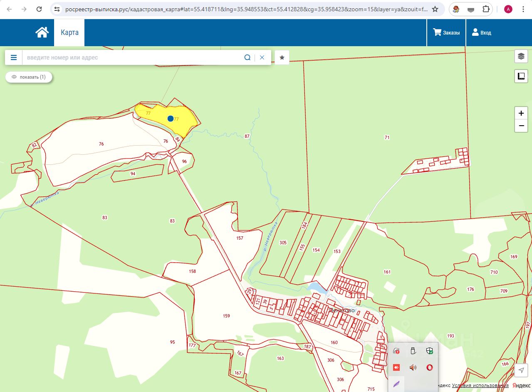Select the Карта tab
Viewport: 532px width, 392px height.
(69, 32)
